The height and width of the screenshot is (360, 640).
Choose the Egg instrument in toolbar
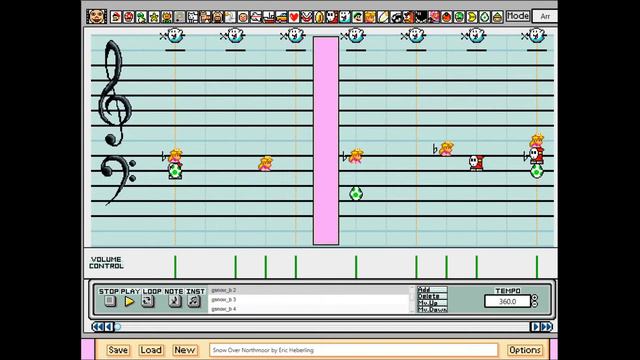[484, 17]
